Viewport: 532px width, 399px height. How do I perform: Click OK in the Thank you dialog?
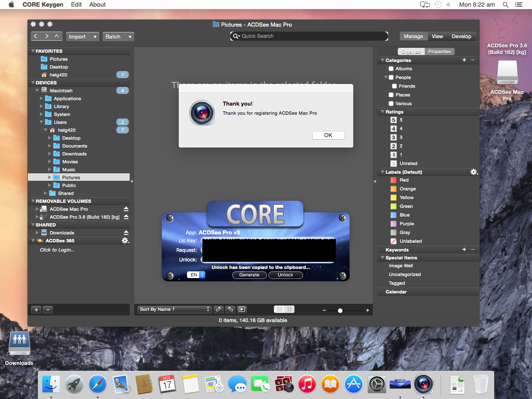coord(328,135)
